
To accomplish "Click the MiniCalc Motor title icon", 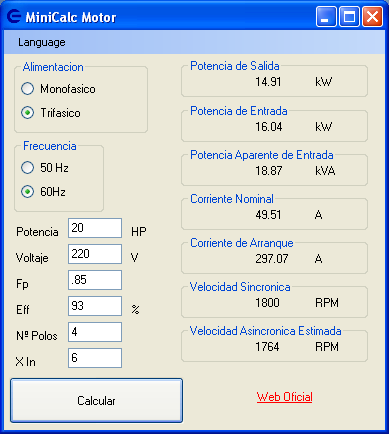I will pyautogui.click(x=14, y=16).
